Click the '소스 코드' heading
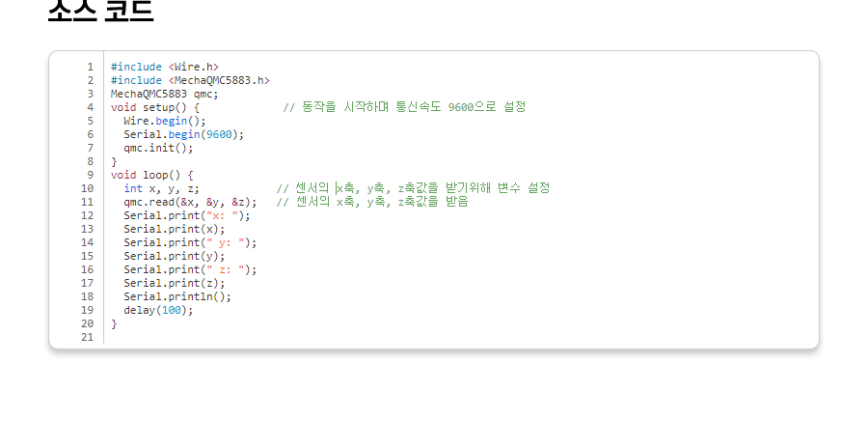The width and height of the screenshot is (868, 447). [x=100, y=10]
